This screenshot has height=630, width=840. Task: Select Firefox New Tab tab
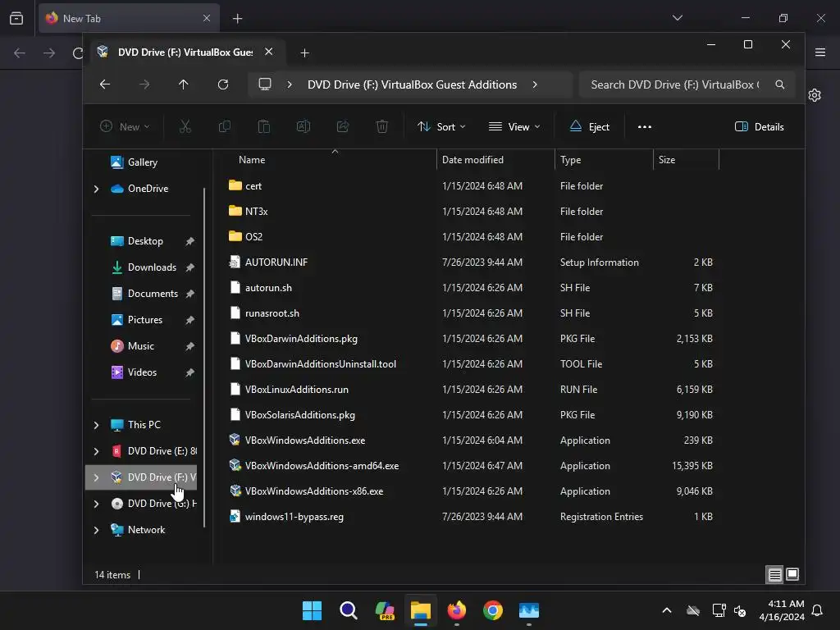coord(129,18)
